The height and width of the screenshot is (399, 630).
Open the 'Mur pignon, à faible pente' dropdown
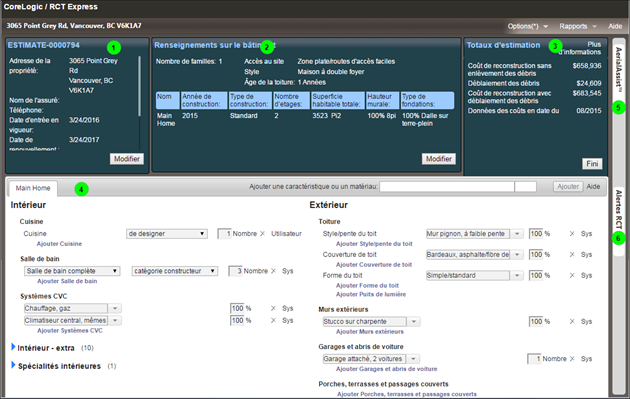tap(517, 234)
